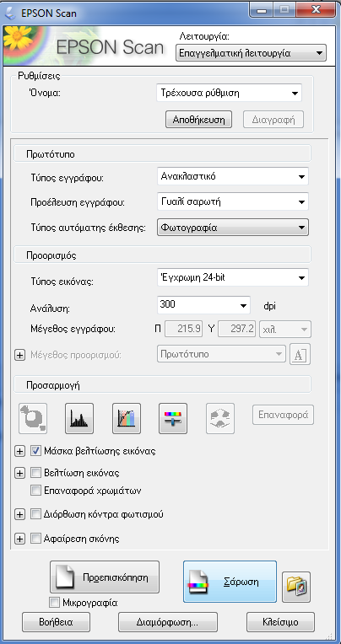
Task: Open the Image Adjustment color sliders icon
Action: pyautogui.click(x=173, y=418)
